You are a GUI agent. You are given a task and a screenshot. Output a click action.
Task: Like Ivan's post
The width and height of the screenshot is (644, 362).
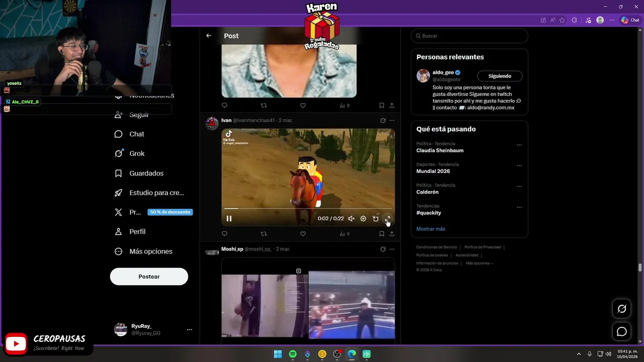click(x=303, y=234)
